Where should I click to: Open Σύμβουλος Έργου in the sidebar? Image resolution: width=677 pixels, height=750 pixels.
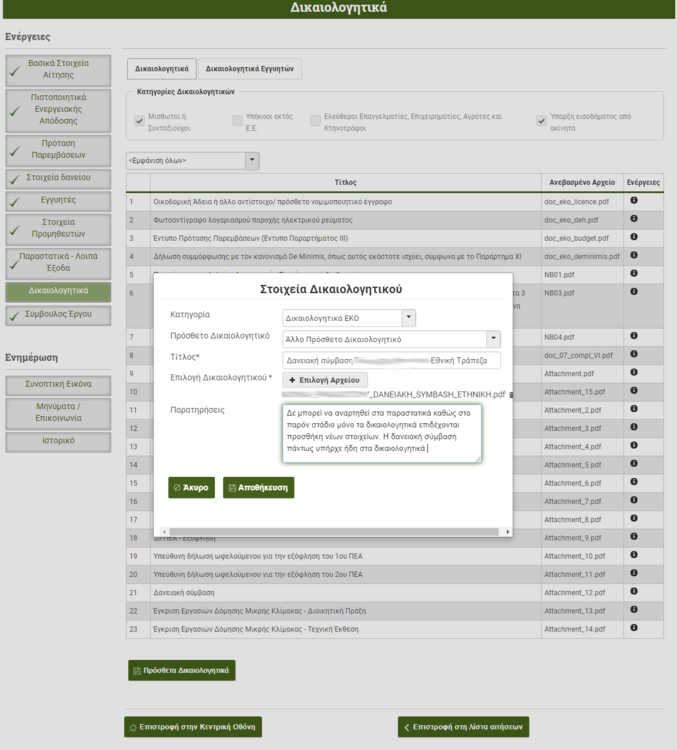(58, 316)
